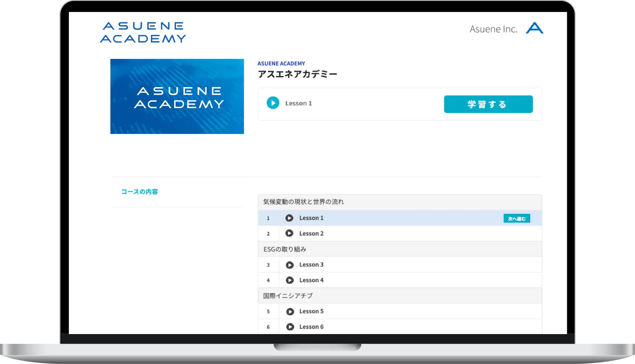Click the ASUENE ACADEMY category link

(x=281, y=63)
